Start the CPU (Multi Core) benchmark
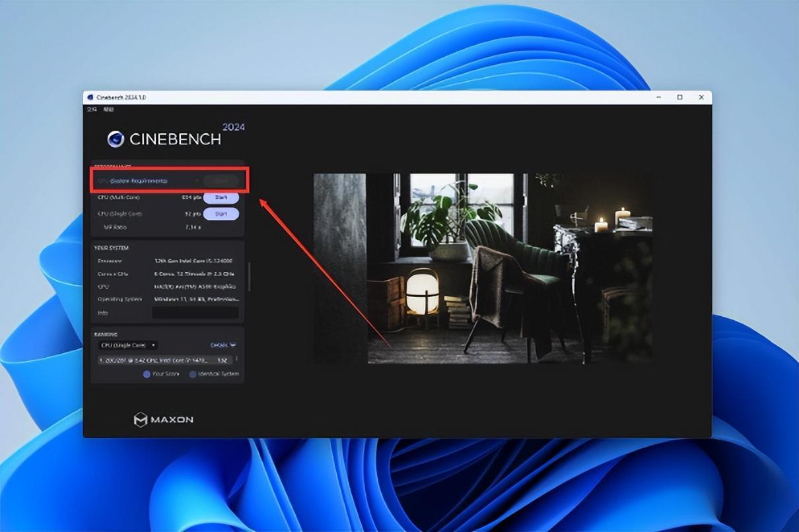Screen dimensions: 799x532 pos(221,197)
